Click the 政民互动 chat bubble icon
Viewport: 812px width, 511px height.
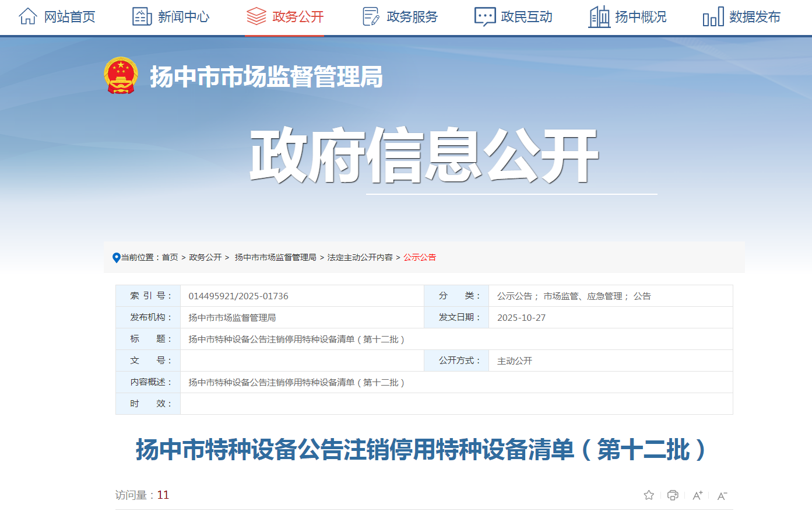484,17
